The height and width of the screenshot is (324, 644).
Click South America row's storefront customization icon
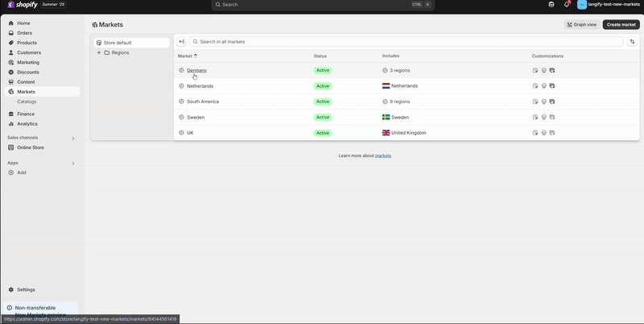544,102
